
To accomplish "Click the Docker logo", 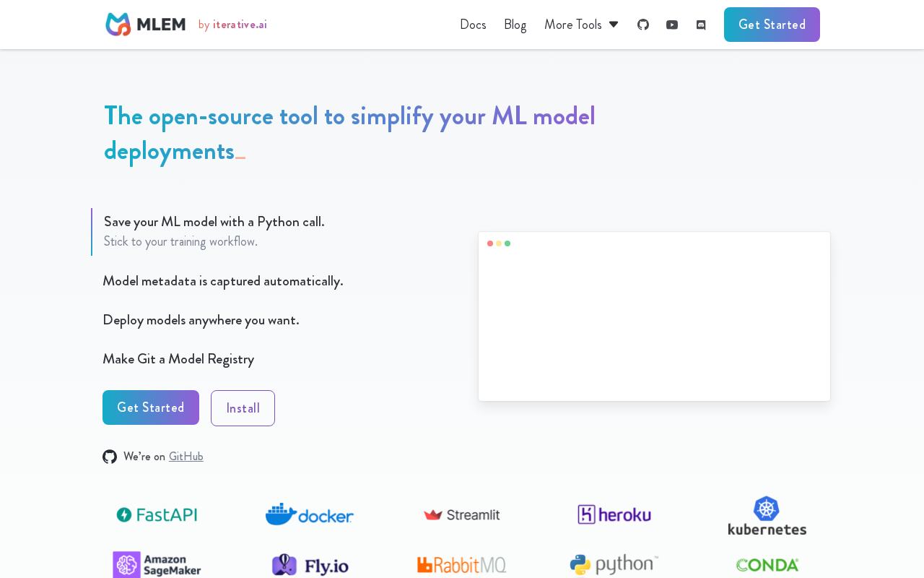I will [x=310, y=514].
